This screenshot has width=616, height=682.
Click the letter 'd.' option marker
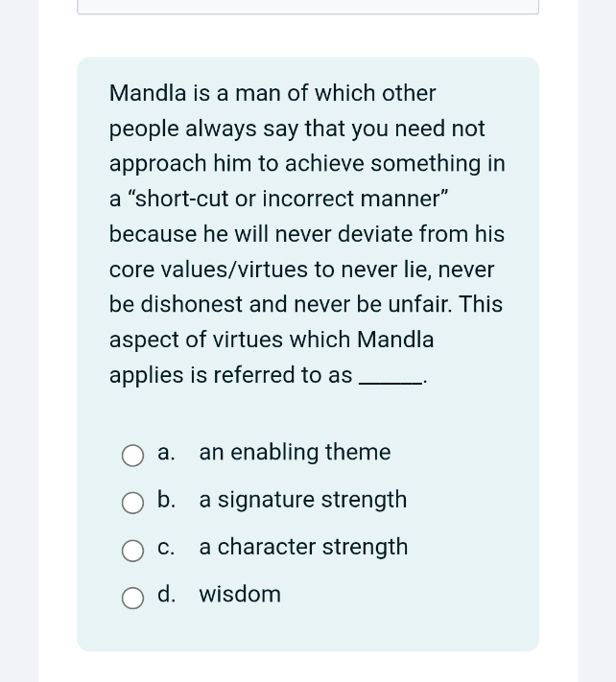point(167,594)
